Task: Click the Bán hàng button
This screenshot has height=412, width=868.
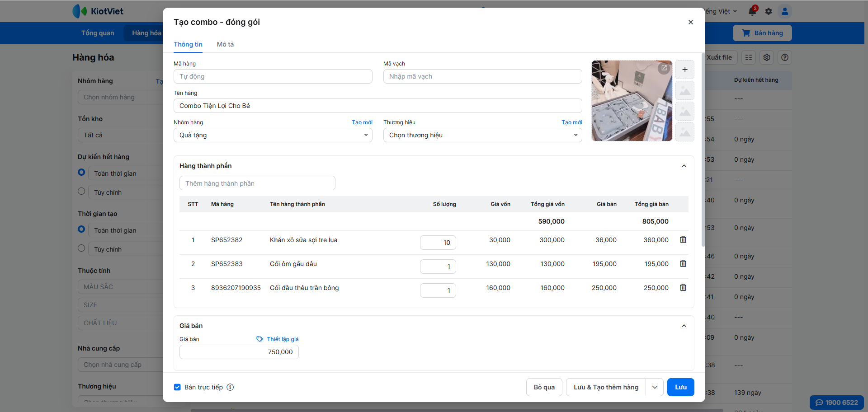Action: 762,33
